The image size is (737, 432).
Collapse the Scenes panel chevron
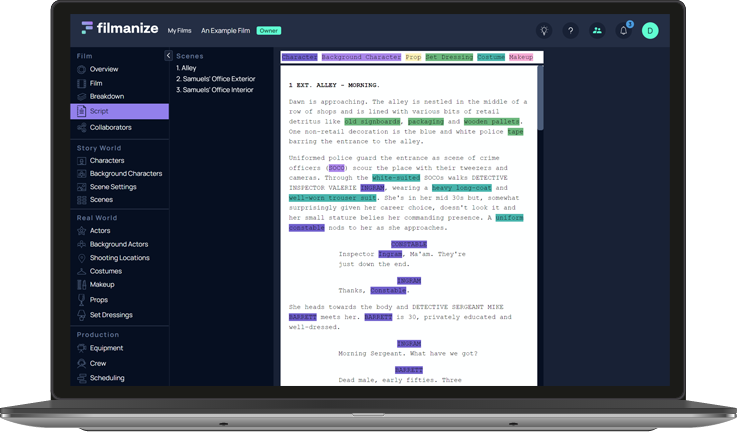pyautogui.click(x=168, y=56)
